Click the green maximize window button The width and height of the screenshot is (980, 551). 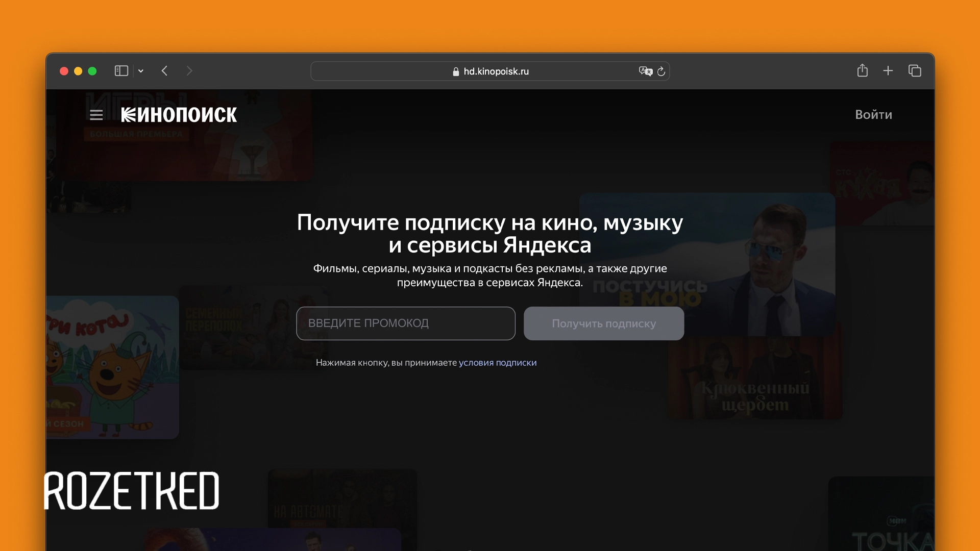92,71
